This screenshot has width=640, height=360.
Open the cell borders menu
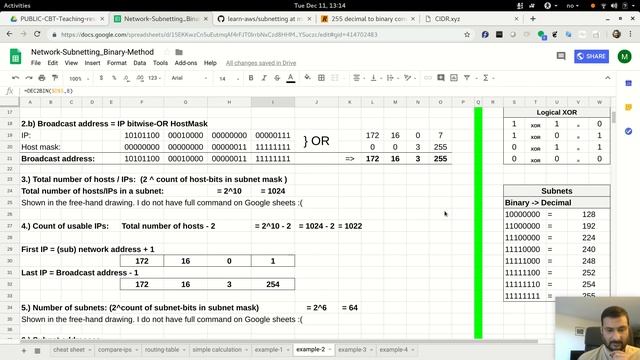321,78
